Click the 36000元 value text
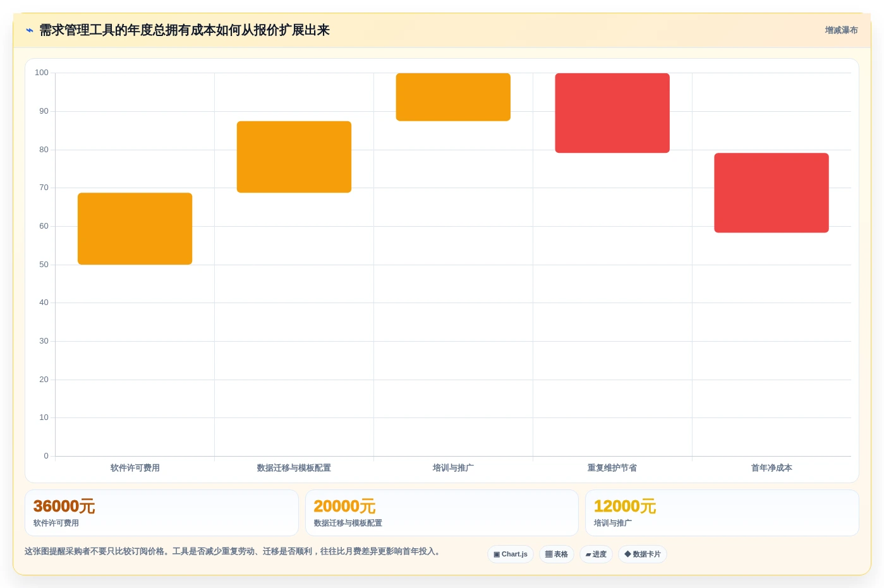Screen dimensions: 884x588 (64, 507)
